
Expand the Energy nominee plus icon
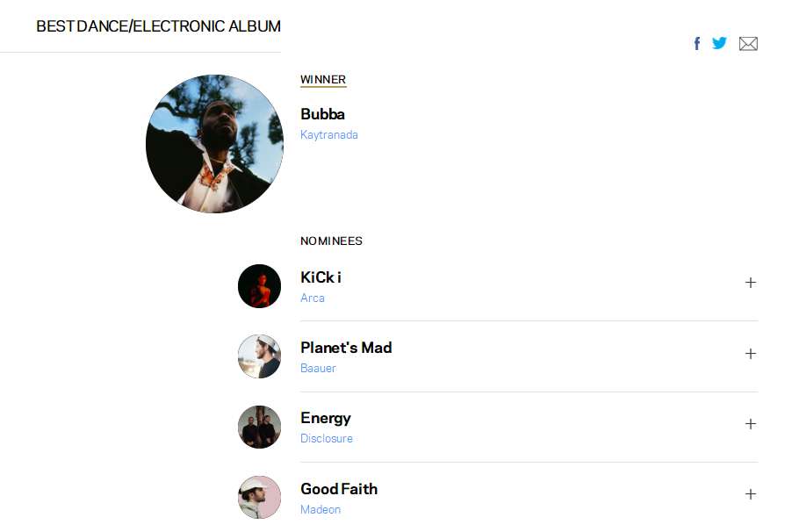click(750, 424)
